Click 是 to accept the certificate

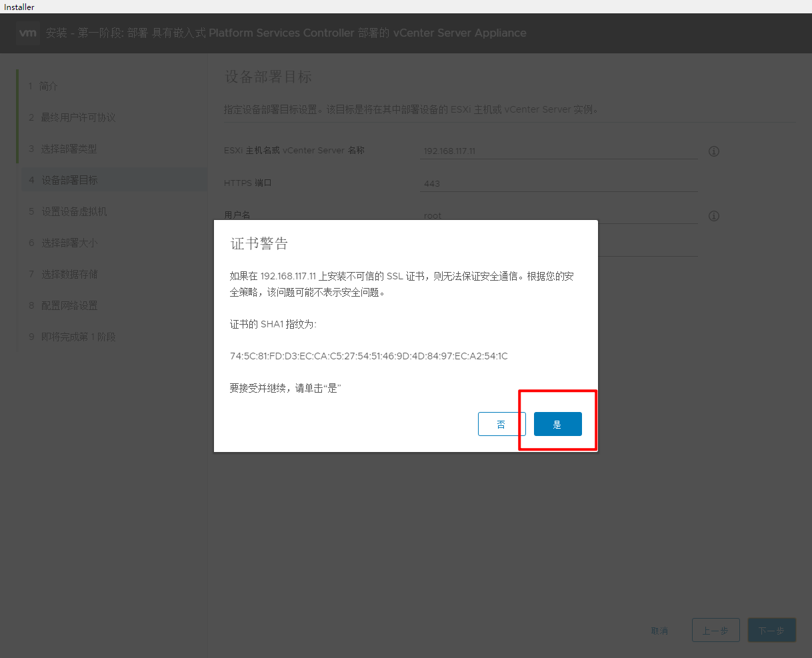click(557, 424)
